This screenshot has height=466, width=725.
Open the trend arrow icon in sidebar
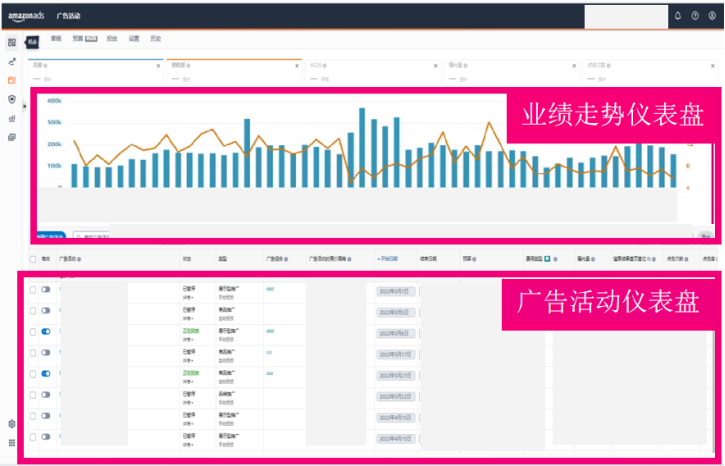(x=12, y=61)
